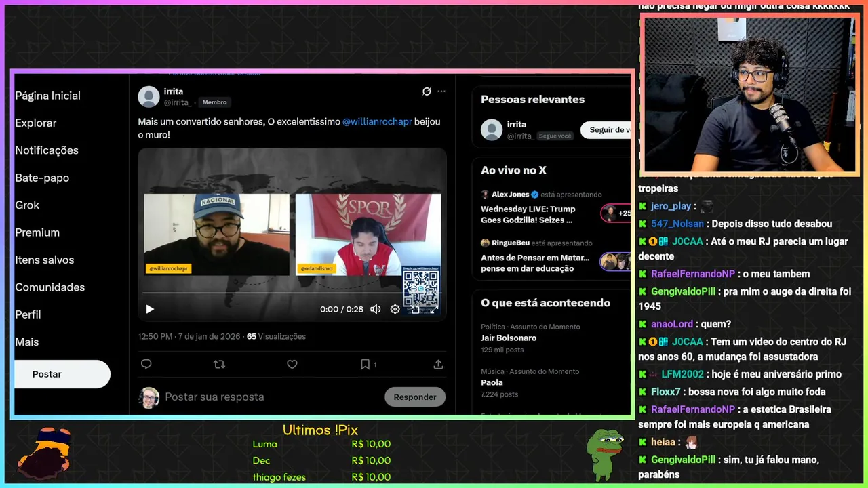868x488 pixels.
Task: Click the tweet timestamp 12:50 PM
Action: point(189,336)
